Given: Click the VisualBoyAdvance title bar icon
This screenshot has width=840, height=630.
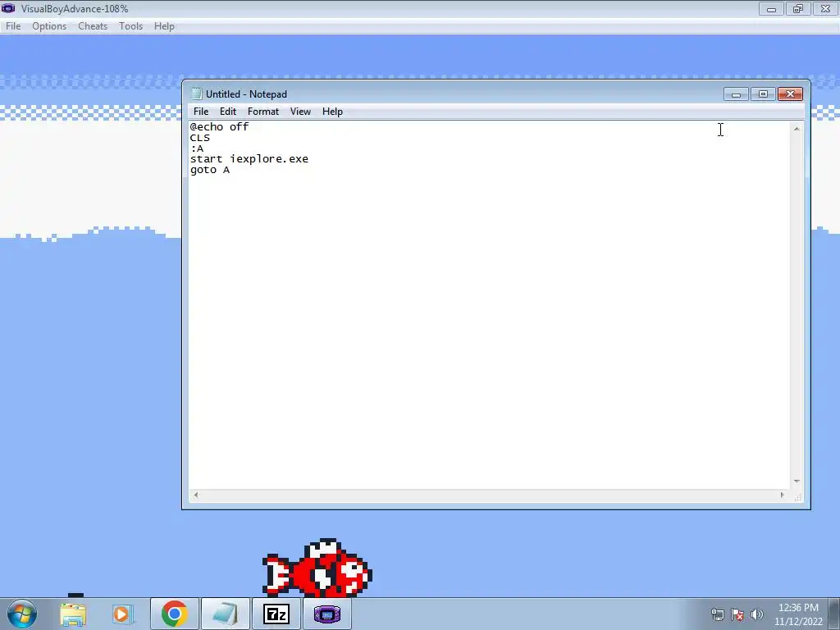Looking at the screenshot, I should click(x=8, y=8).
